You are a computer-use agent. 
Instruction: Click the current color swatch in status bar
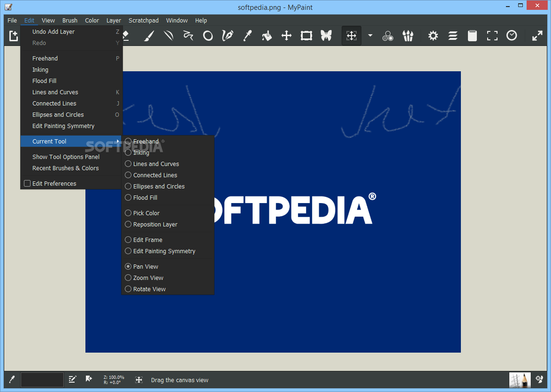pyautogui.click(x=42, y=380)
